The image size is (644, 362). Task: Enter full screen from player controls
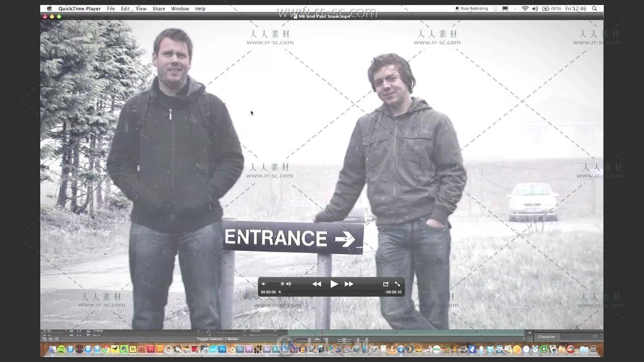[x=397, y=284]
